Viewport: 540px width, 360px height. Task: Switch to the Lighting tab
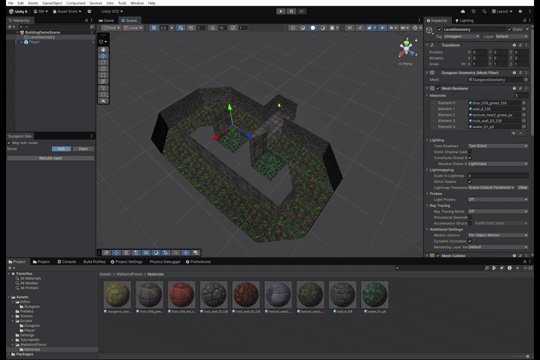click(x=465, y=21)
